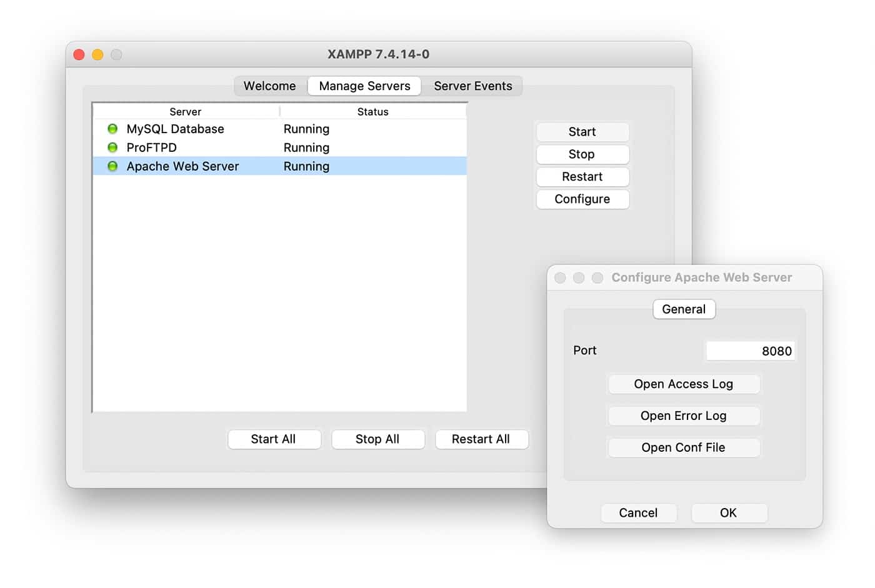This screenshot has width=875, height=588.
Task: Edit the Port number field
Action: pyautogui.click(x=750, y=351)
